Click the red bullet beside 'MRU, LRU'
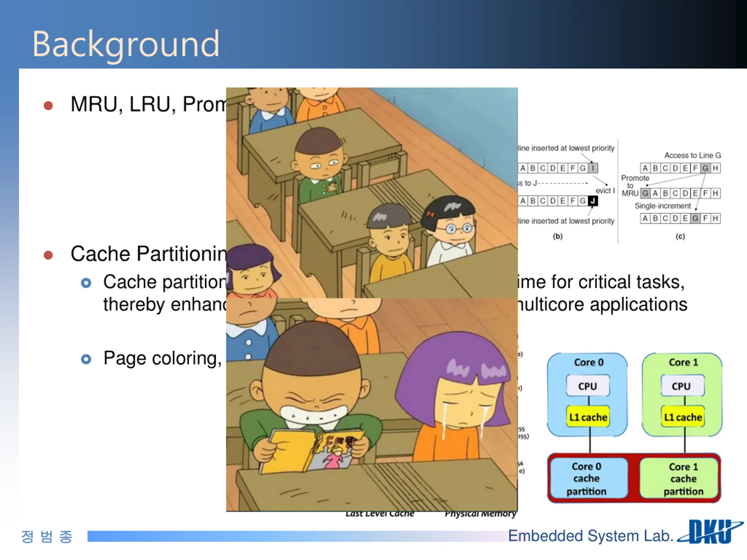Image resolution: width=747 pixels, height=560 pixels. click(48, 106)
